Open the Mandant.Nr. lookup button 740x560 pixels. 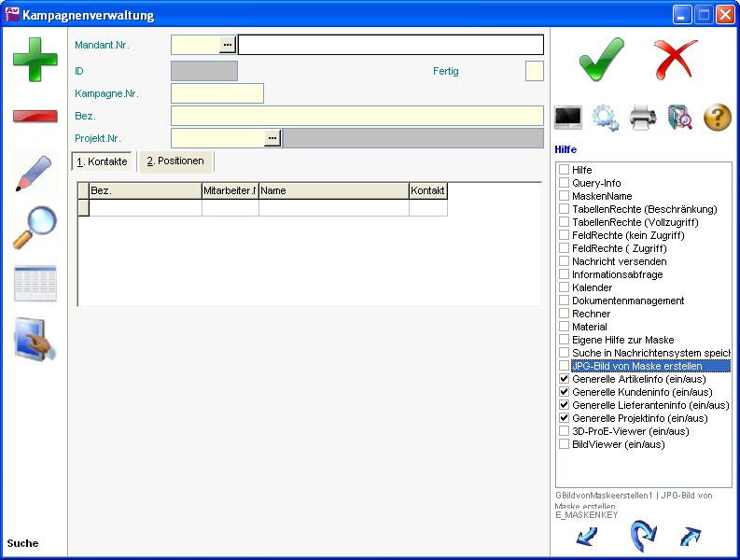(228, 45)
